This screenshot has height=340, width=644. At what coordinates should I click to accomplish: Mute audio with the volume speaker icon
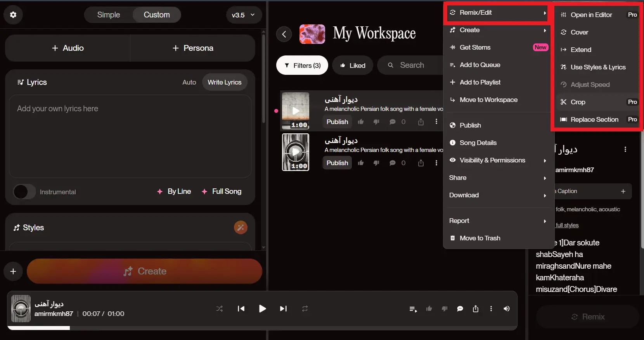coord(506,309)
